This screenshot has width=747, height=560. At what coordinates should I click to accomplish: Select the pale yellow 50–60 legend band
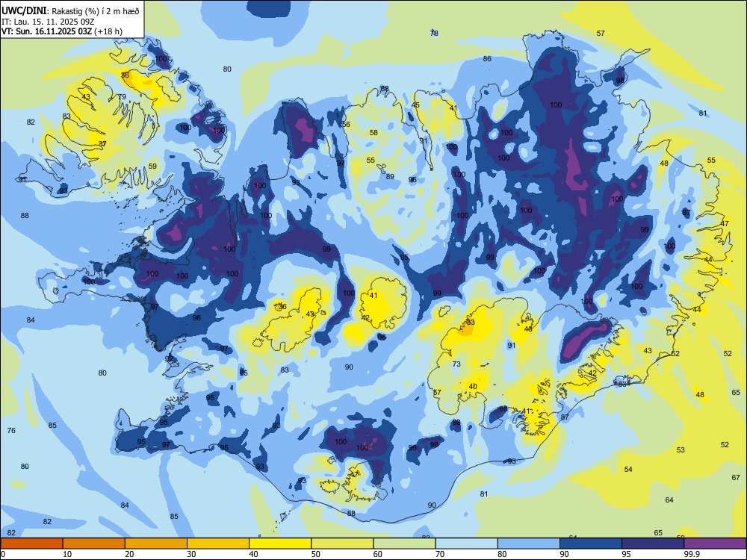pyautogui.click(x=343, y=544)
